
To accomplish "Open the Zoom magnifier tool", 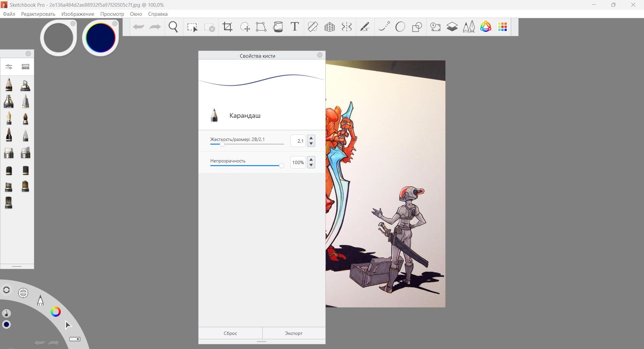I will (173, 27).
